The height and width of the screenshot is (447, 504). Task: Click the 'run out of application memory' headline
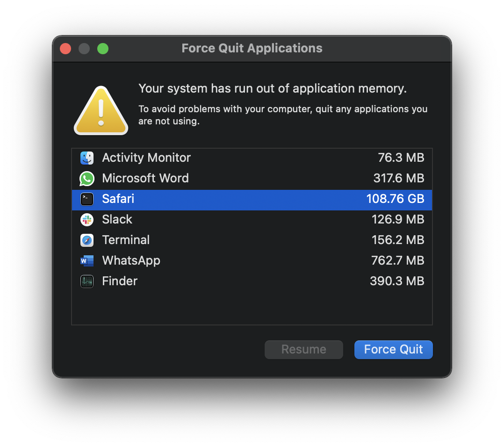[273, 88]
